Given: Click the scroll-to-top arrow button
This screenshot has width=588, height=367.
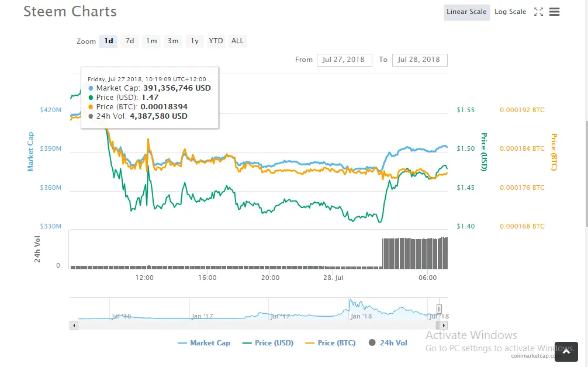Looking at the screenshot, I should point(566,351).
